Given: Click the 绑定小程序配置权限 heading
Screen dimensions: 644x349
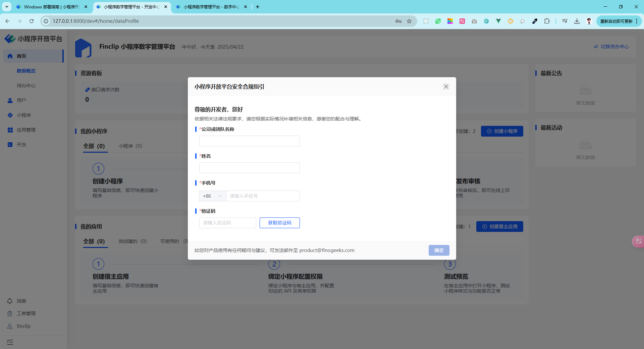Looking at the screenshot, I should click(295, 277).
